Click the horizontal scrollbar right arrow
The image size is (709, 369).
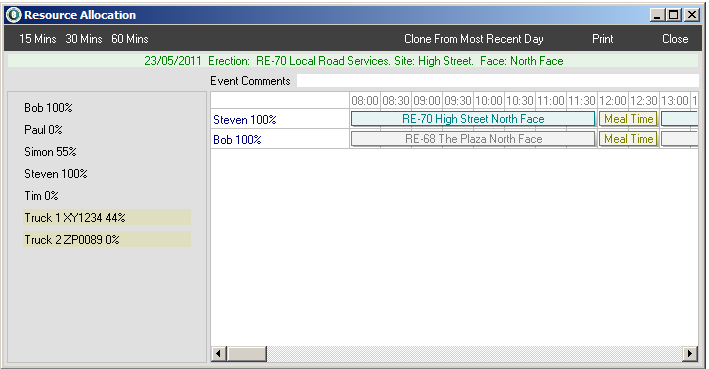[x=690, y=354]
